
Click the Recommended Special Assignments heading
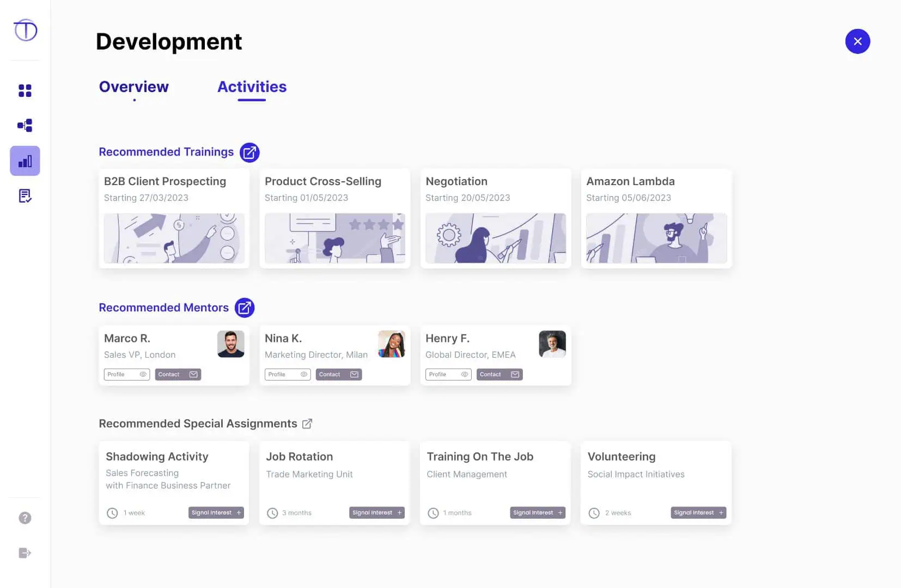(198, 424)
